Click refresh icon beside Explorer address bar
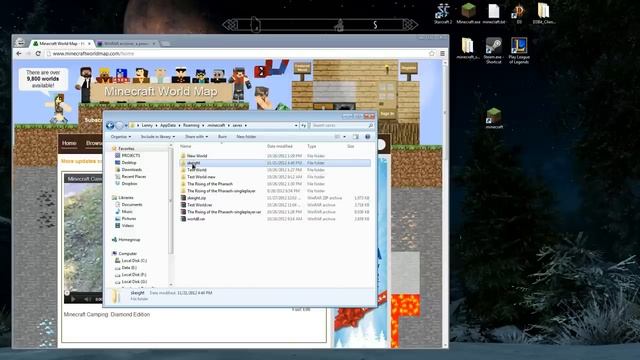The height and width of the screenshot is (360, 640). [x=303, y=126]
